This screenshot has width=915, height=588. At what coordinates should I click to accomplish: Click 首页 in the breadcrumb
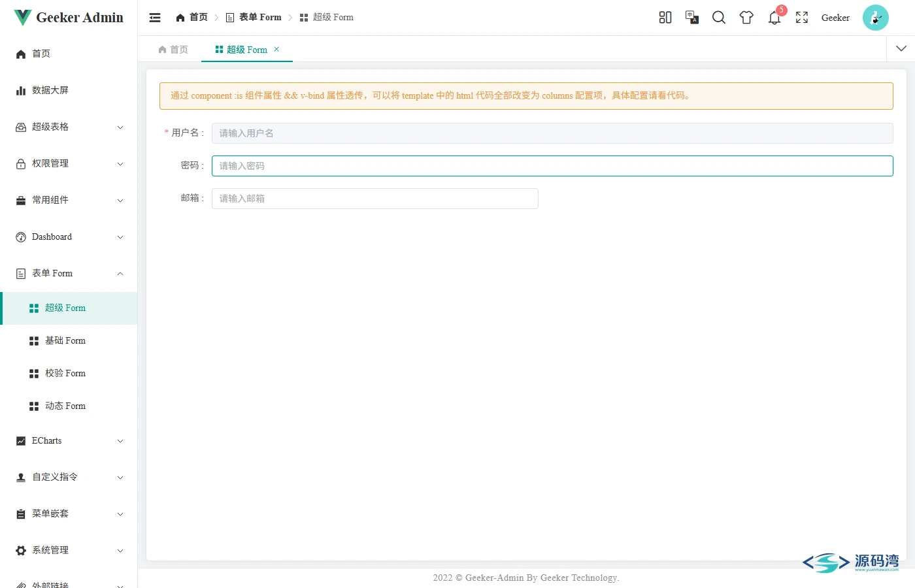[x=191, y=18]
